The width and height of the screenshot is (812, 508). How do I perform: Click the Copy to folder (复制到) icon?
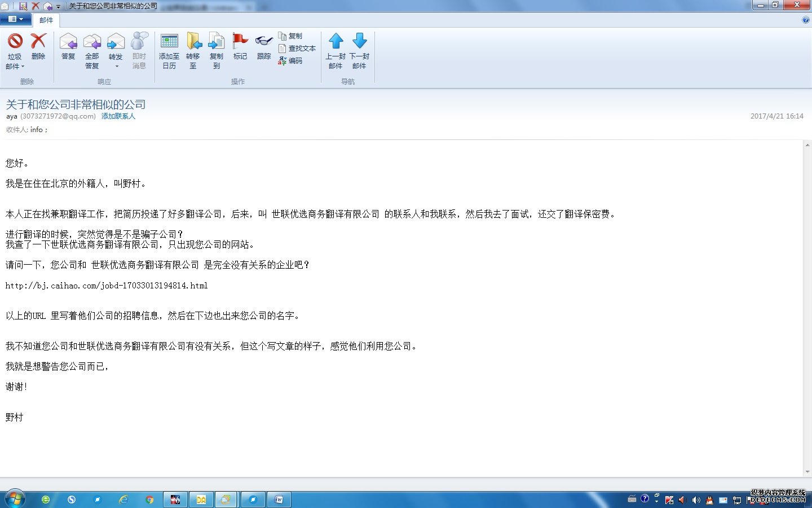tap(217, 43)
